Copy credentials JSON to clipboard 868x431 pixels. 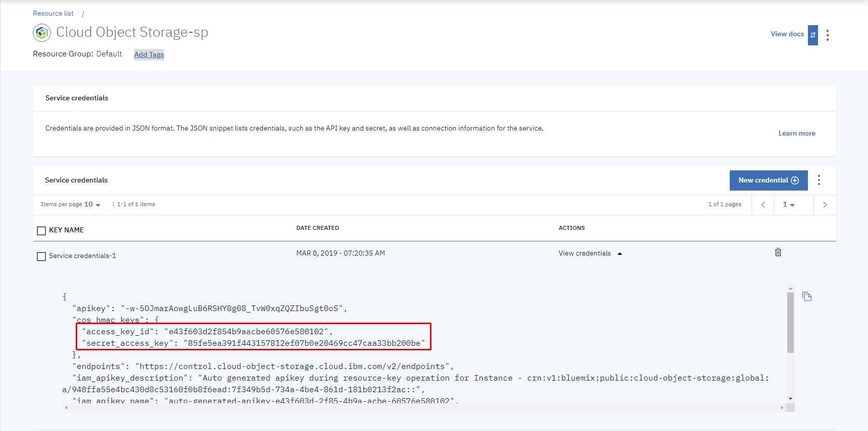[807, 296]
